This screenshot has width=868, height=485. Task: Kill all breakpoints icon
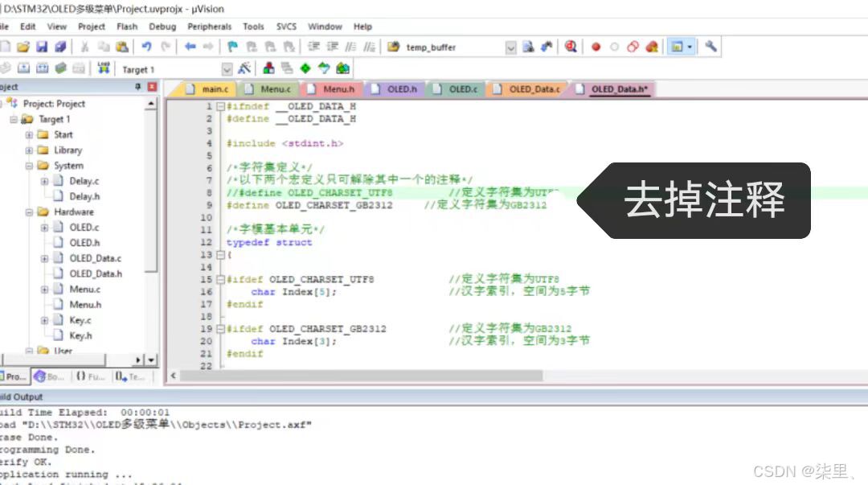pos(652,47)
